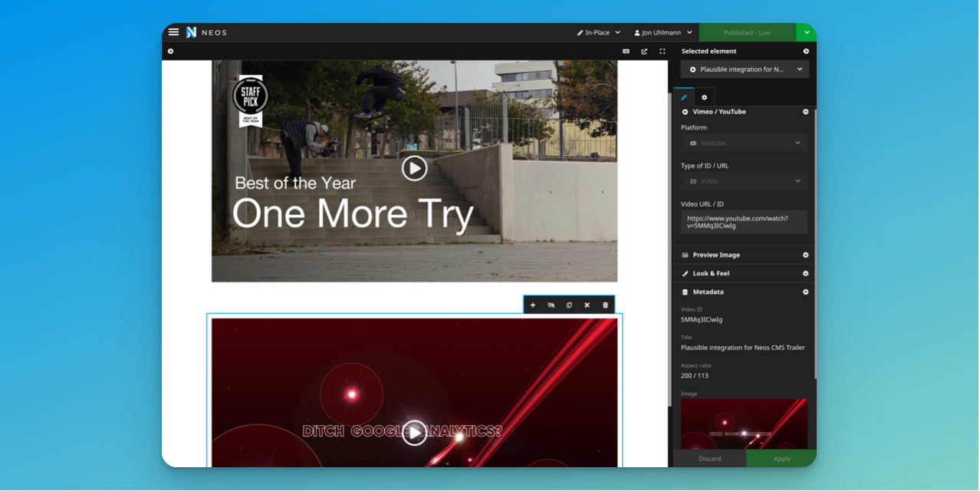
Task: Click the Metadata database icon
Action: coord(685,292)
